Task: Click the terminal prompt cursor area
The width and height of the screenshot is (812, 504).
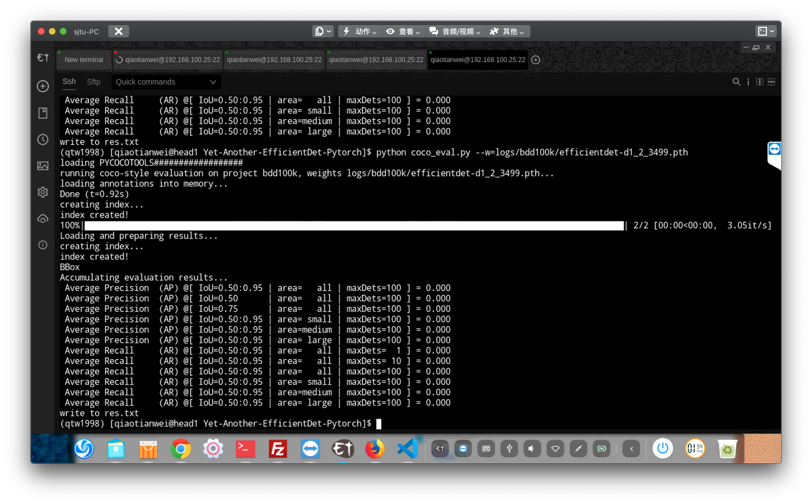Action: (x=379, y=424)
